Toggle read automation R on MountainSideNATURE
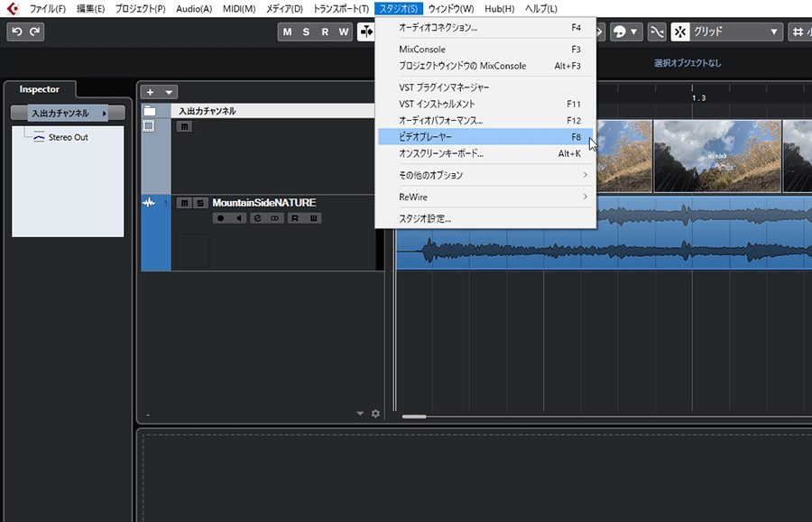812x522 pixels. tap(295, 218)
